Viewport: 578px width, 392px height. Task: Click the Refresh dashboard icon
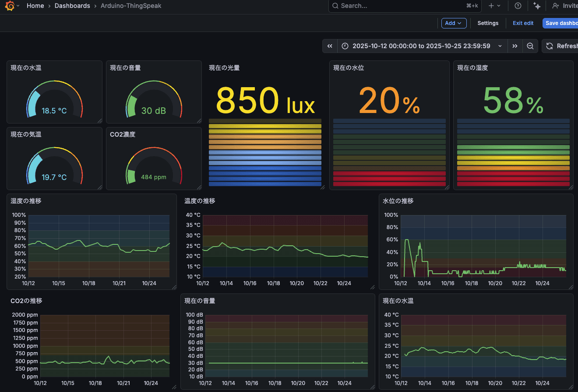click(x=550, y=46)
